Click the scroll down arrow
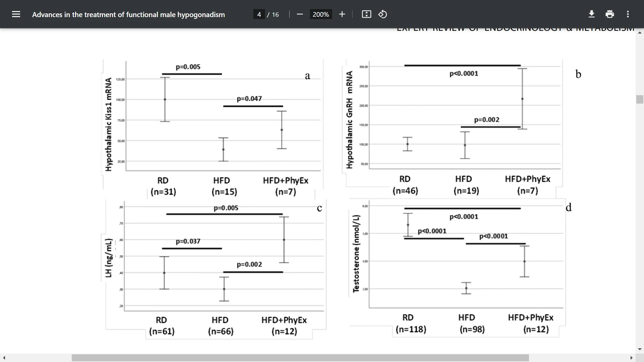The image size is (644, 362). pos(640,349)
